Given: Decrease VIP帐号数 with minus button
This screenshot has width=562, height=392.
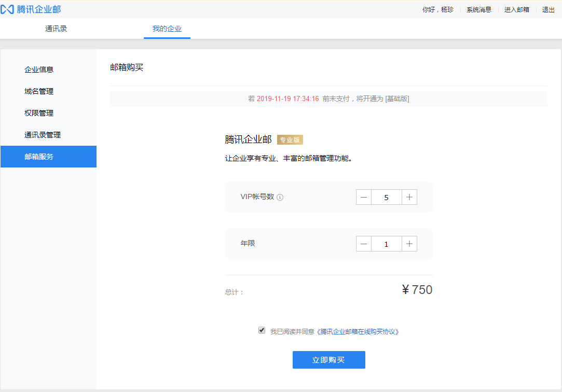Looking at the screenshot, I should [363, 197].
